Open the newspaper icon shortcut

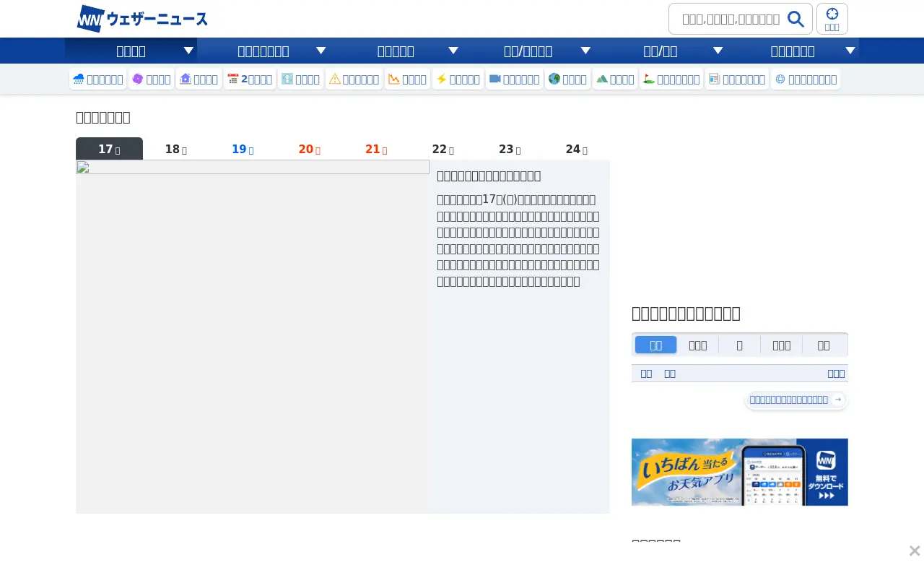[737, 79]
